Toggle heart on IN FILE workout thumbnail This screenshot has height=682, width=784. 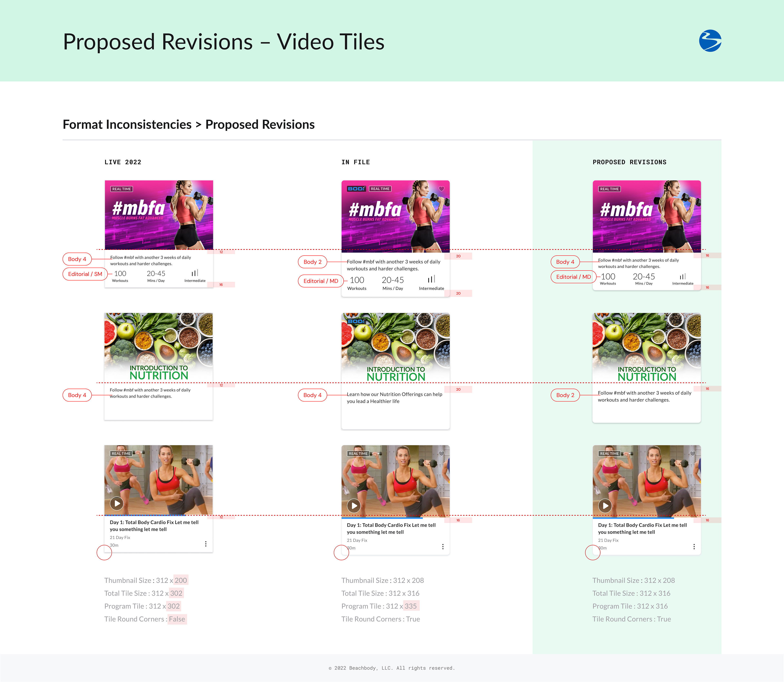pos(441,453)
